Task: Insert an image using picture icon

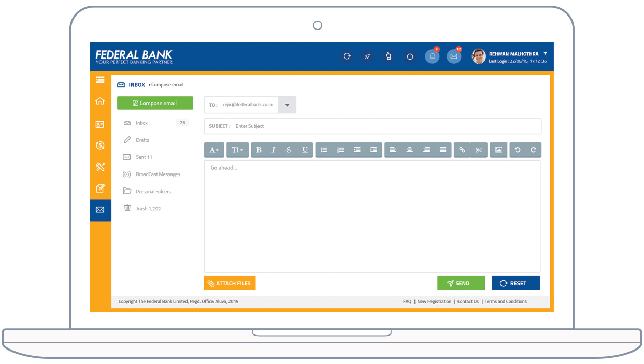Action: pyautogui.click(x=498, y=150)
